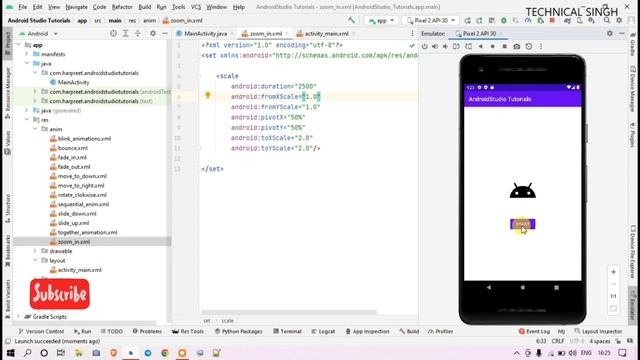Open the Terminal tool window

pyautogui.click(x=287, y=331)
